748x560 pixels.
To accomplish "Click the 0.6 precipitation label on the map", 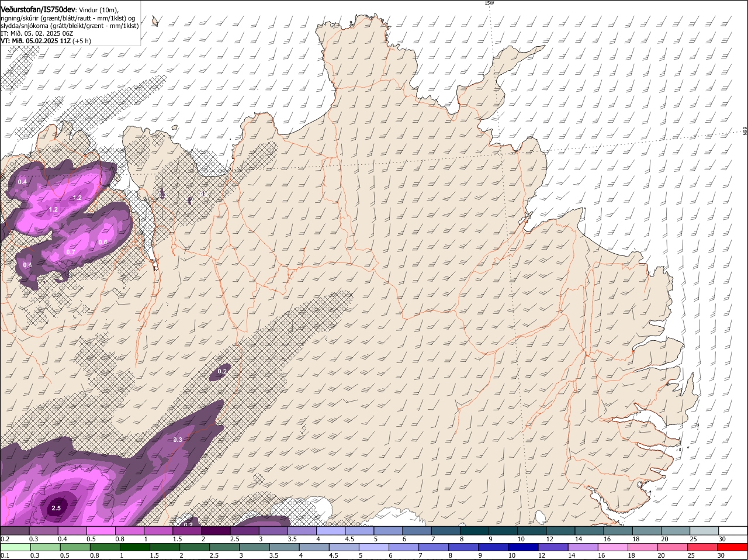I will [x=103, y=242].
